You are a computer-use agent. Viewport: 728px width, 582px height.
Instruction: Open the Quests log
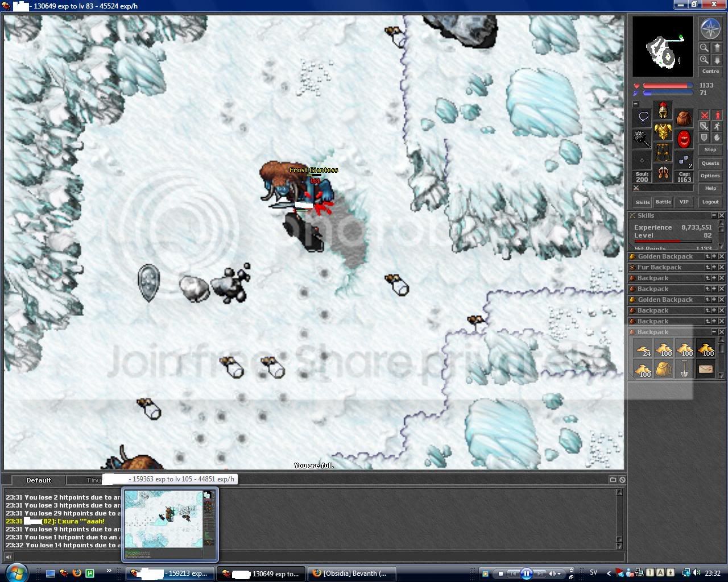[x=710, y=163]
